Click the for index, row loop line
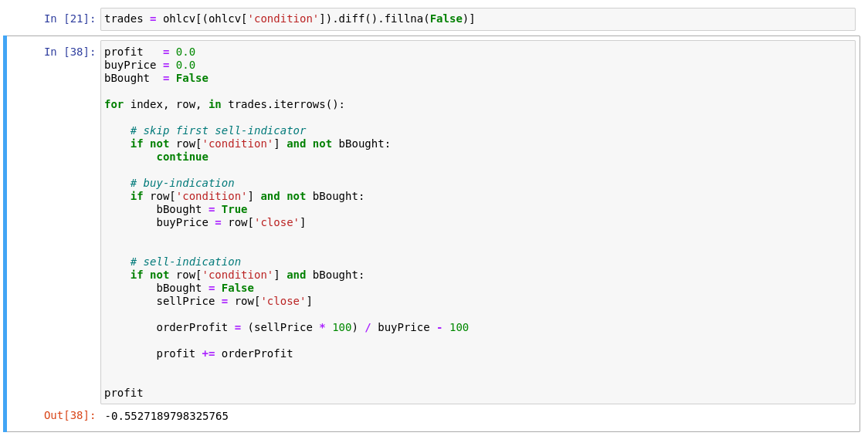This screenshot has height=436, width=868. pyautogui.click(x=225, y=105)
